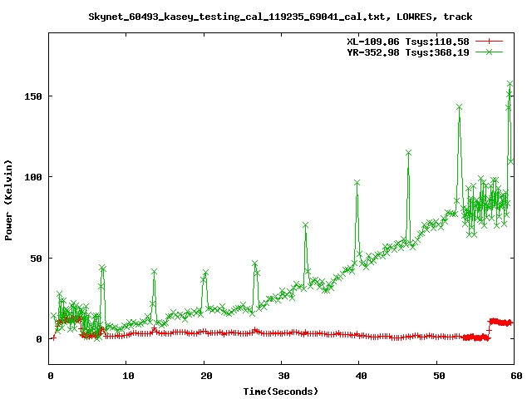The height and width of the screenshot is (399, 532).
Task: Click the green legend line sample
Action: [489, 52]
